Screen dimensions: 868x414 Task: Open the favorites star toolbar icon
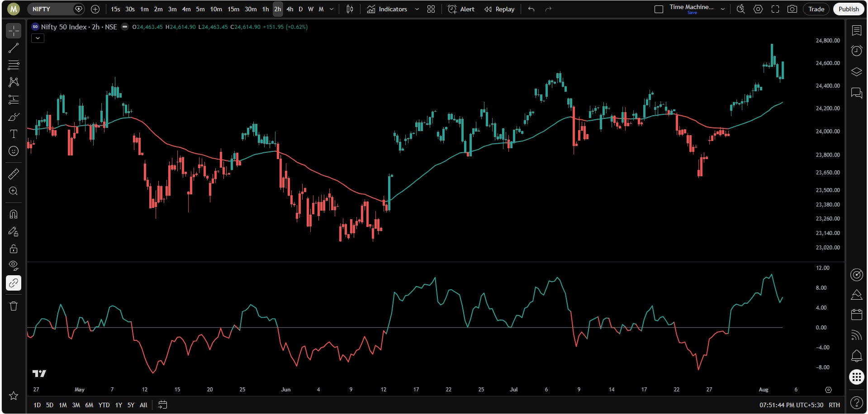coord(14,396)
